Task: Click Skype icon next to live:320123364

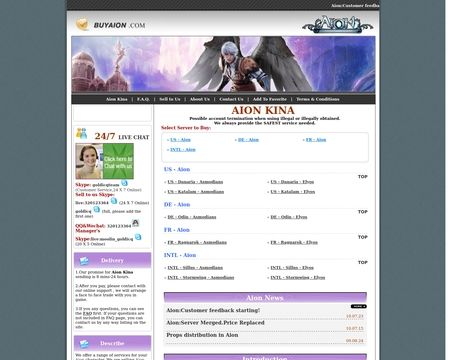Action: point(114,201)
